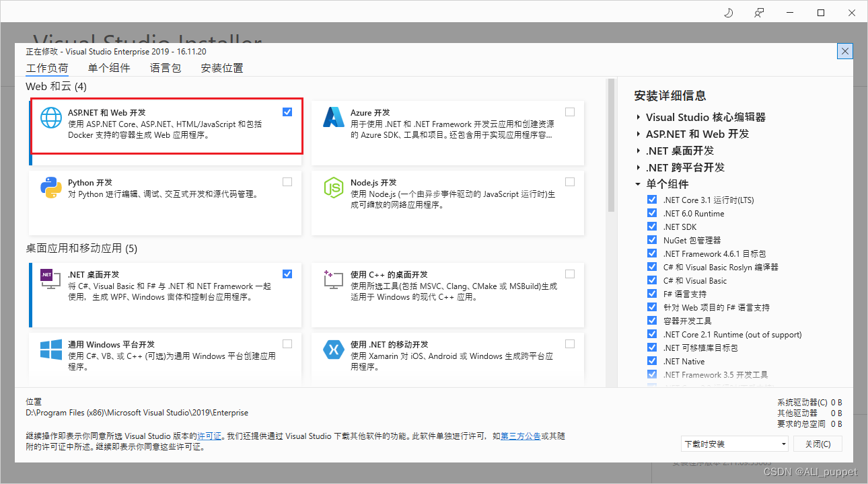Uncheck C# 和 Visual Basic Roslyn 编译器
This screenshot has width=868, height=484.
(x=651, y=267)
